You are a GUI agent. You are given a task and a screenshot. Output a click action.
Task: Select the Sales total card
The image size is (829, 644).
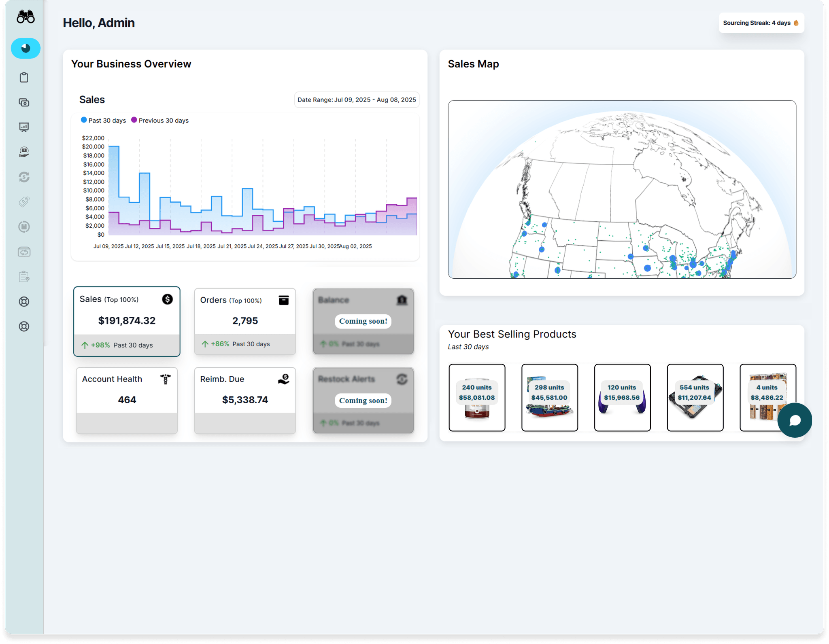[x=127, y=321]
